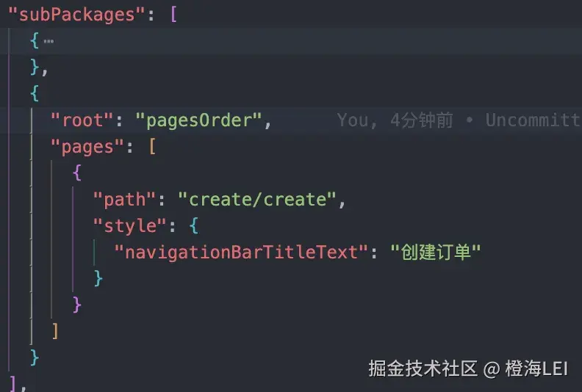Click the opening brace after "style"

[194, 226]
